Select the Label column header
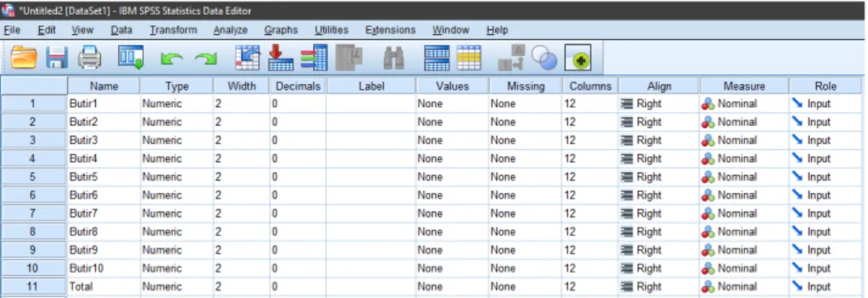Viewport: 868px width, 298px height. tap(372, 85)
